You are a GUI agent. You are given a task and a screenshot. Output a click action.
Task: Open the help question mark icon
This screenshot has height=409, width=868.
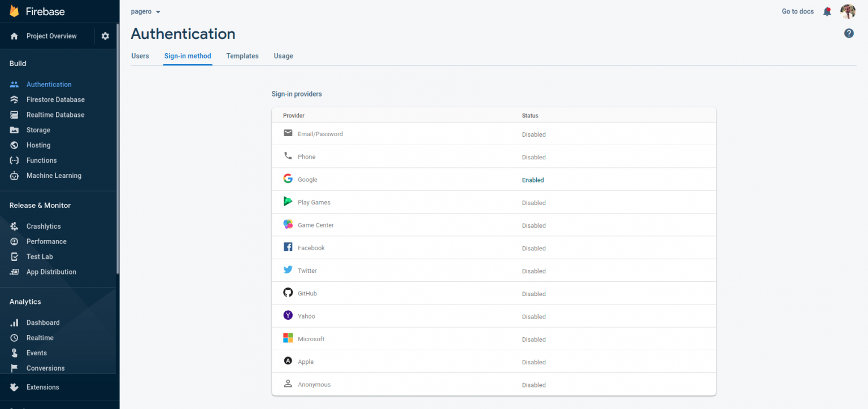click(x=849, y=33)
